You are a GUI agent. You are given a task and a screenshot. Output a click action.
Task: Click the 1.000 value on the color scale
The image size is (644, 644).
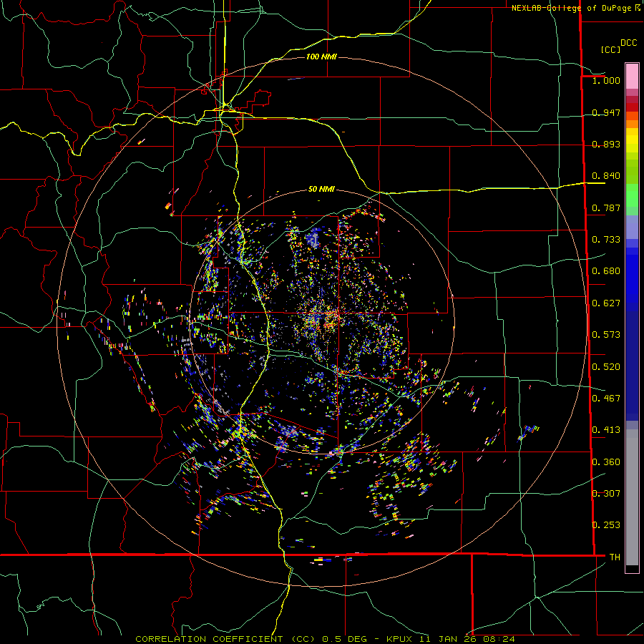606,81
